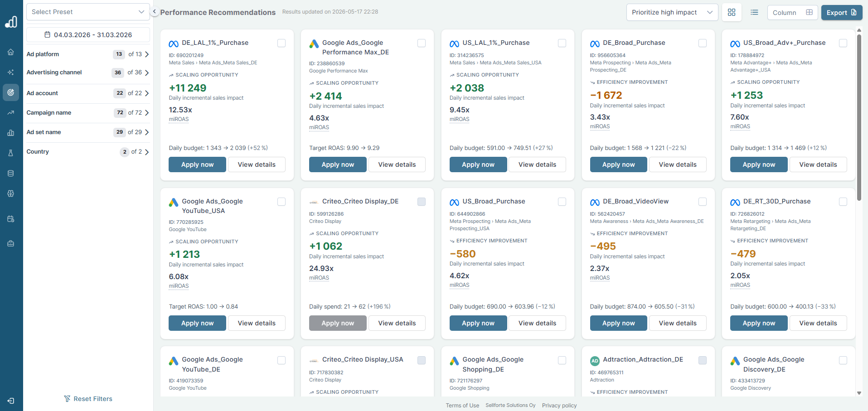Open the home icon in the sidebar
The height and width of the screenshot is (411, 868).
click(x=11, y=52)
